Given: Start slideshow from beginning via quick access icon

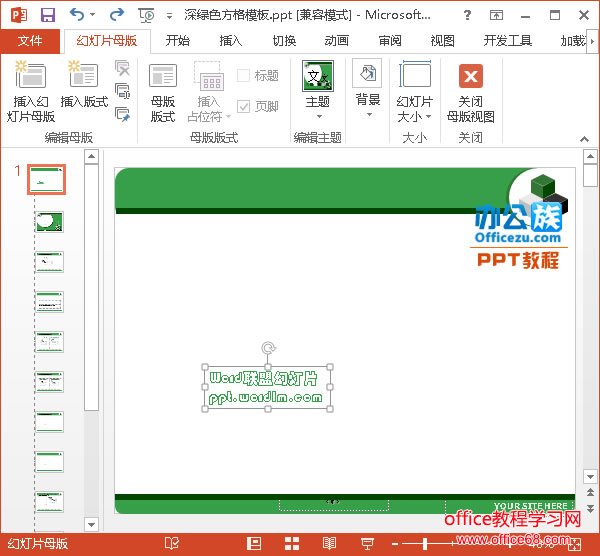Looking at the screenshot, I should (146, 15).
